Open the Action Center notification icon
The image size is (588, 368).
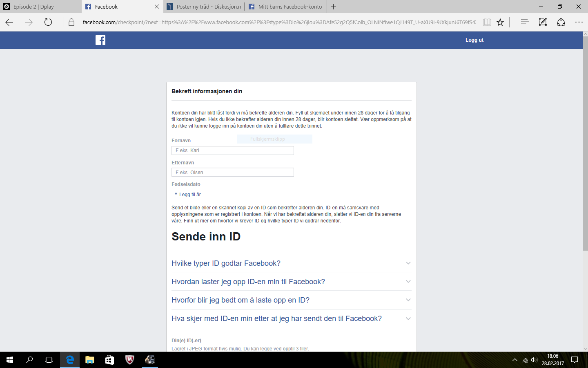click(x=575, y=360)
